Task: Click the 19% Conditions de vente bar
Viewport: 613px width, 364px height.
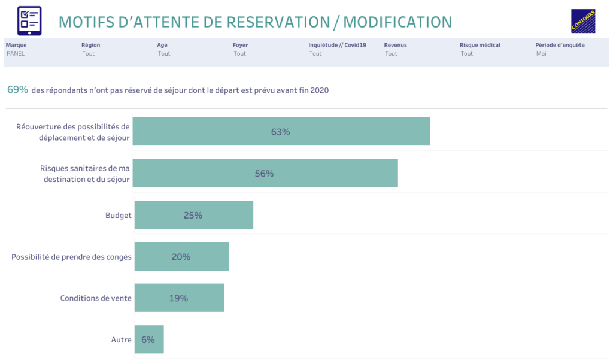Action: tap(179, 298)
